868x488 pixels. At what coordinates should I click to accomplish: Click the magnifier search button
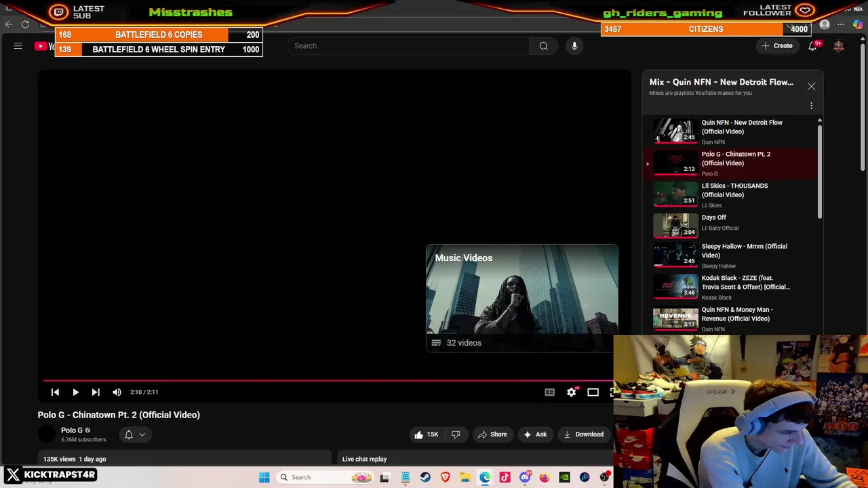[543, 46]
